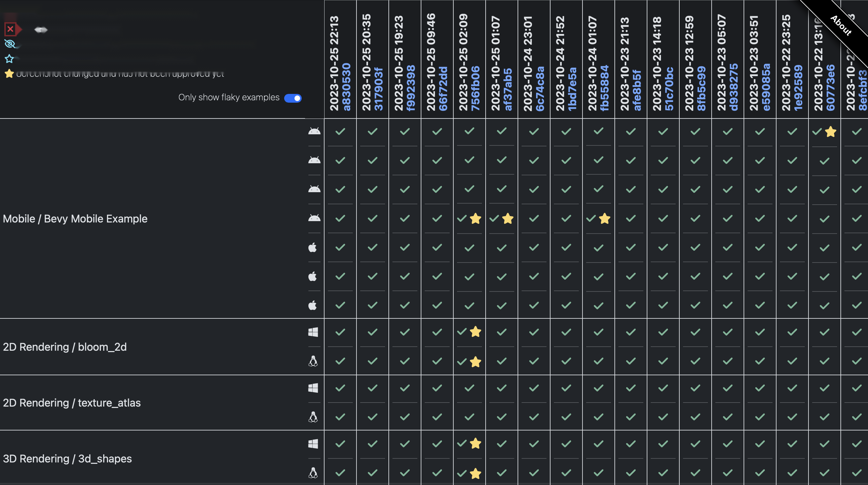Click 3d_shapes Windows star in 756fb06 column

tap(476, 443)
